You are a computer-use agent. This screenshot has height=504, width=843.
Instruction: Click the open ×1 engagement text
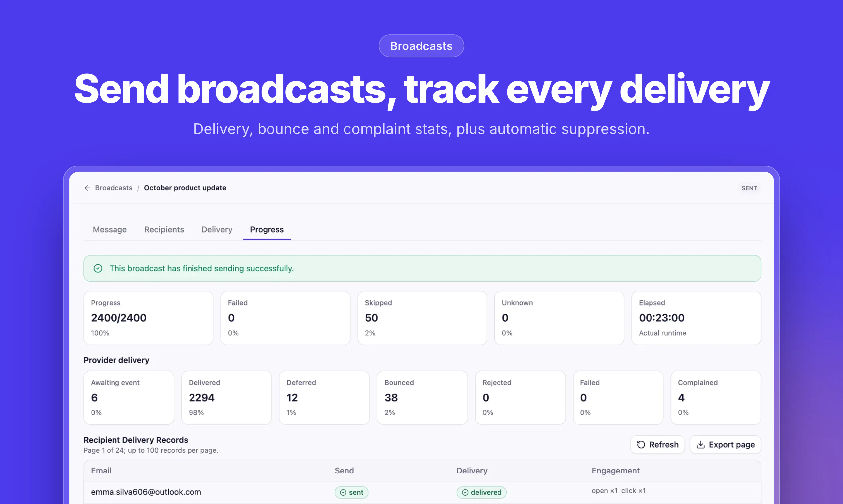(605, 491)
